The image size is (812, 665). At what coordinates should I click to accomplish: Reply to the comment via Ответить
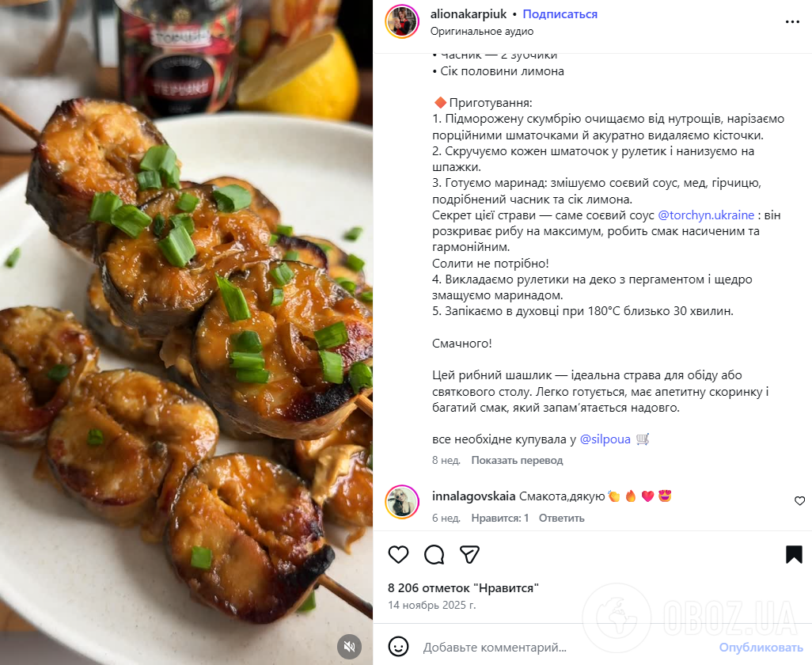(561, 518)
